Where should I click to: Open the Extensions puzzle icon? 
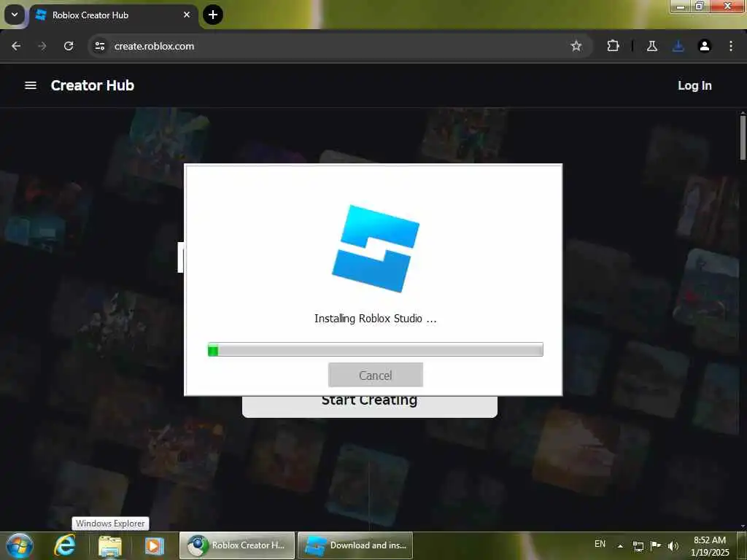click(613, 46)
